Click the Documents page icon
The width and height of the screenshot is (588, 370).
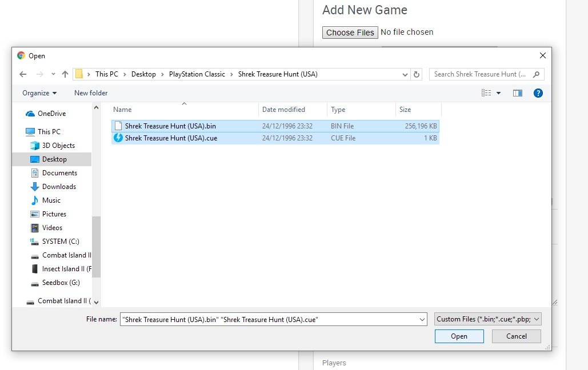click(x=34, y=173)
